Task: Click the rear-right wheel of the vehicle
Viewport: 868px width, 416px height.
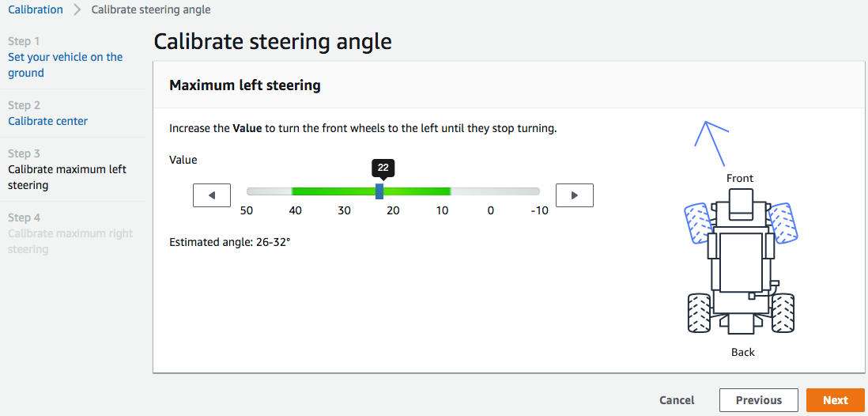Action: click(783, 312)
